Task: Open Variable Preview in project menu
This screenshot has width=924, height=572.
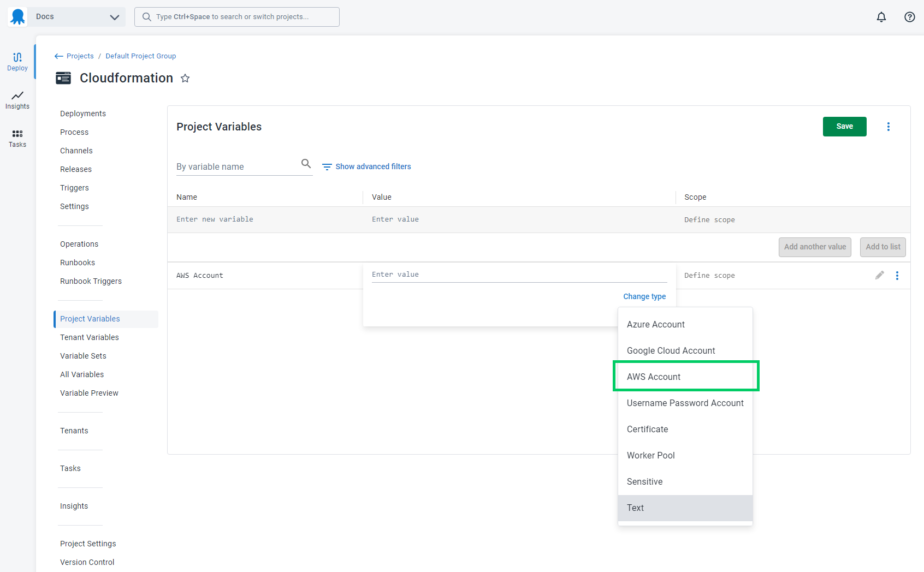Action: [x=89, y=393]
